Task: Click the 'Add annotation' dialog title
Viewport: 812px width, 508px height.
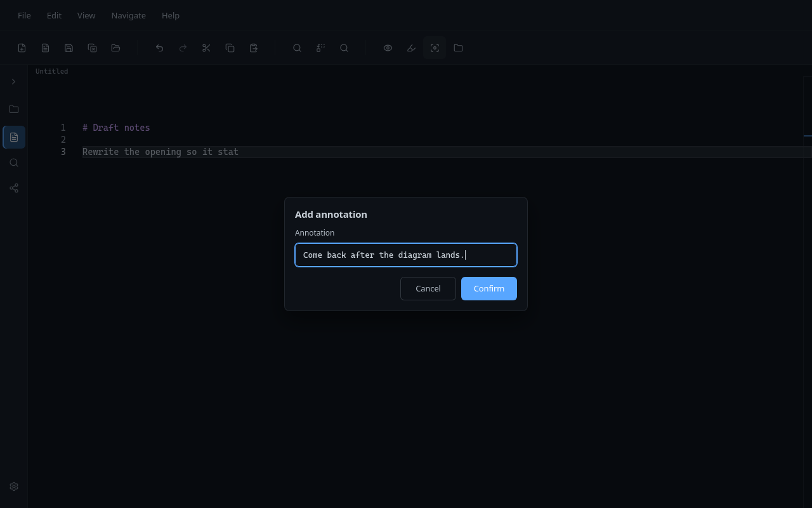Action: coord(331,215)
